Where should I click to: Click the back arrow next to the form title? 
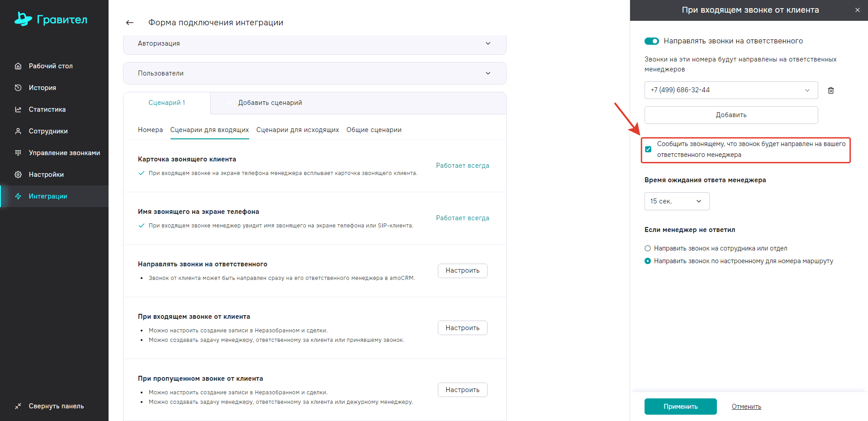130,23
